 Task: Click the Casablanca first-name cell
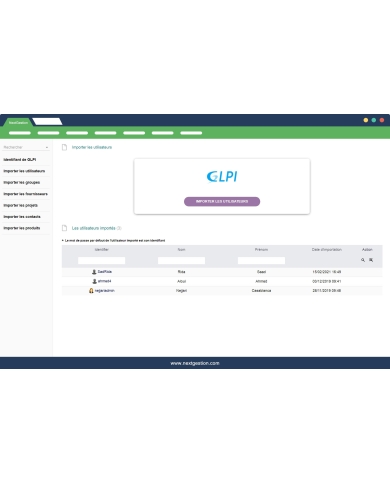point(261,291)
